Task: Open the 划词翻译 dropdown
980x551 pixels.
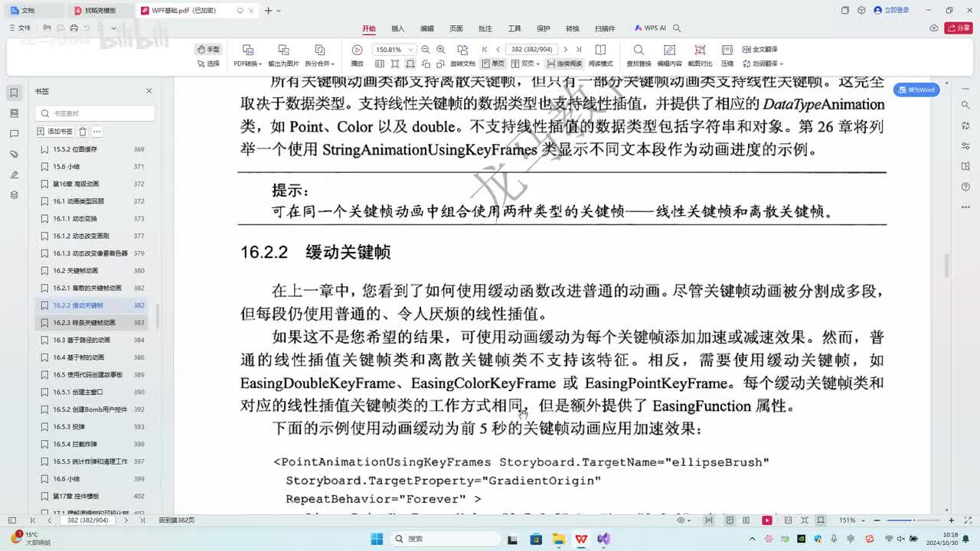Action: tap(763, 64)
